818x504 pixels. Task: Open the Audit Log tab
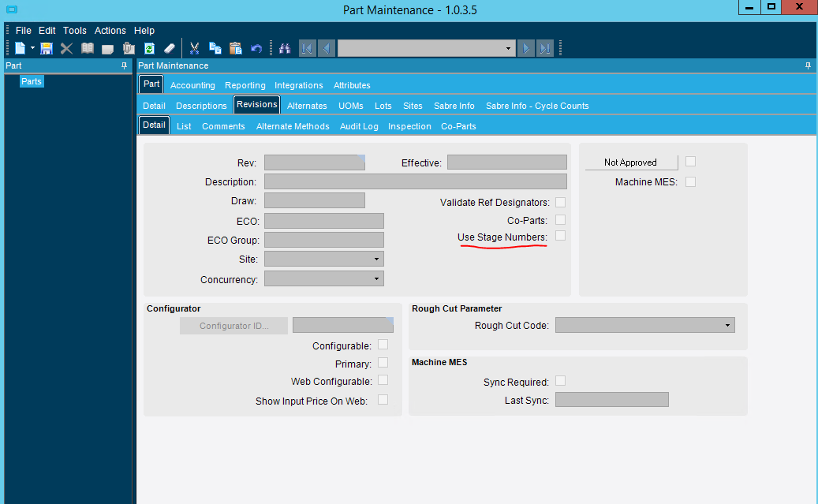coord(359,125)
